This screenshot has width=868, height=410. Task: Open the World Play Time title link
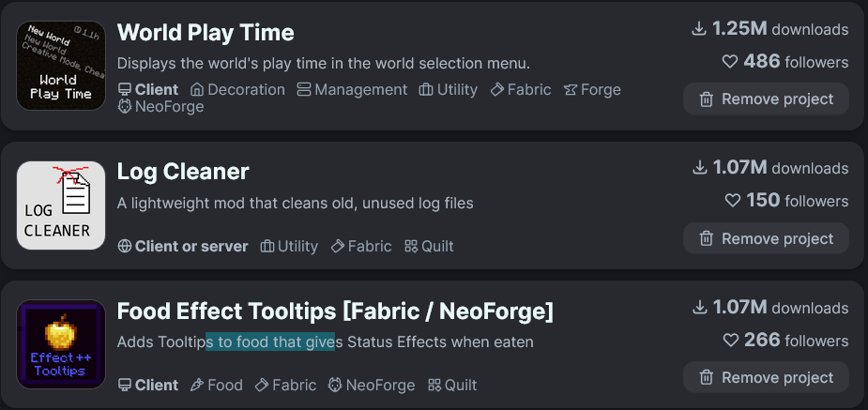206,33
